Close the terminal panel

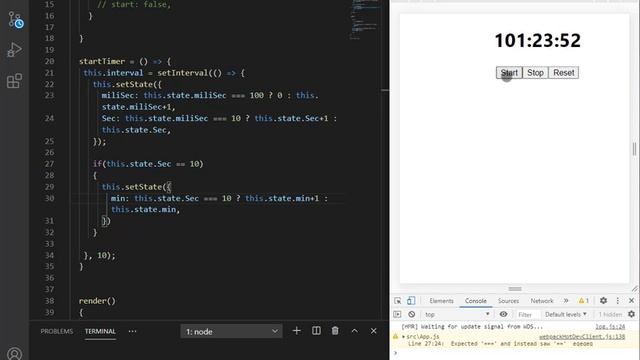pos(373,331)
